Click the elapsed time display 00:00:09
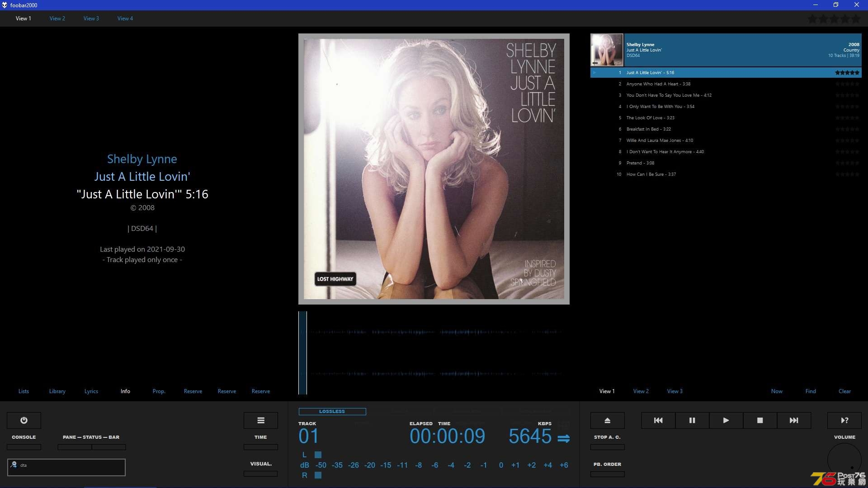Viewport: 868px width, 488px height. pyautogui.click(x=447, y=436)
